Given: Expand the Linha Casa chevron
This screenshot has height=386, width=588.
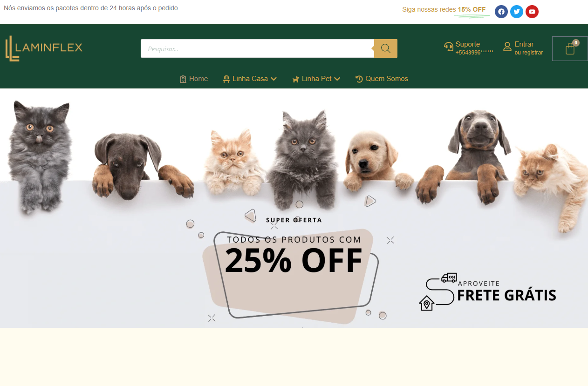Looking at the screenshot, I should (x=274, y=79).
